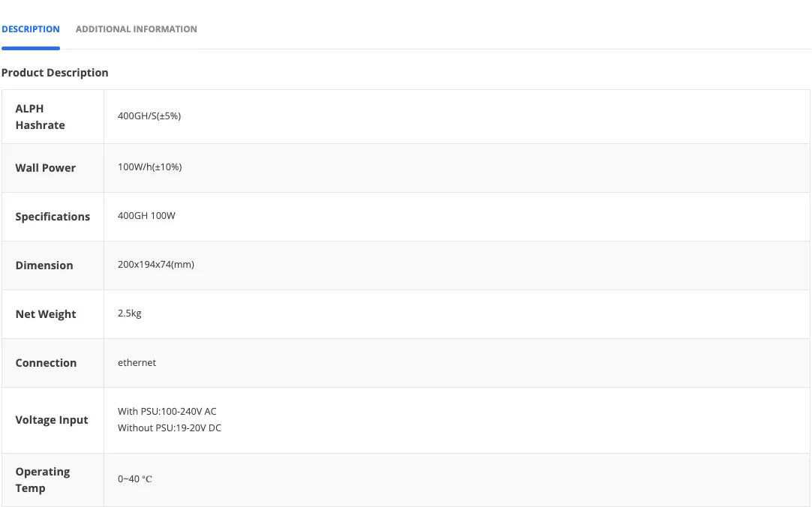Select the 100W/h(±10%) power value
Viewport: 812px width, 507px height.
pos(149,167)
